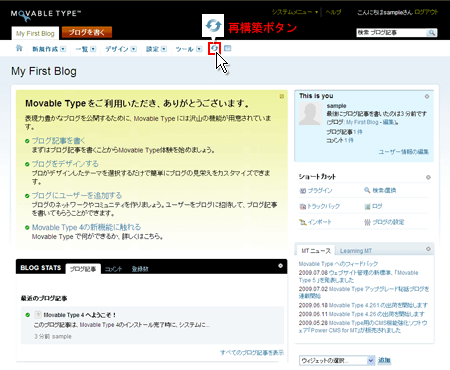The height and width of the screenshot is (370, 450).
Task: Open the ブログにユーザーを追加する link
Action: [77, 195]
